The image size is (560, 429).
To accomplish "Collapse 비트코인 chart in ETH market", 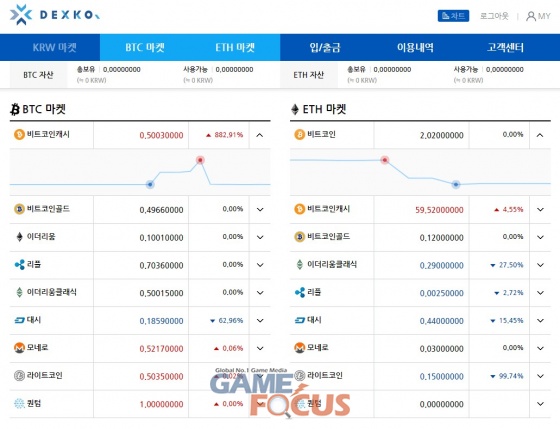I will pyautogui.click(x=540, y=135).
